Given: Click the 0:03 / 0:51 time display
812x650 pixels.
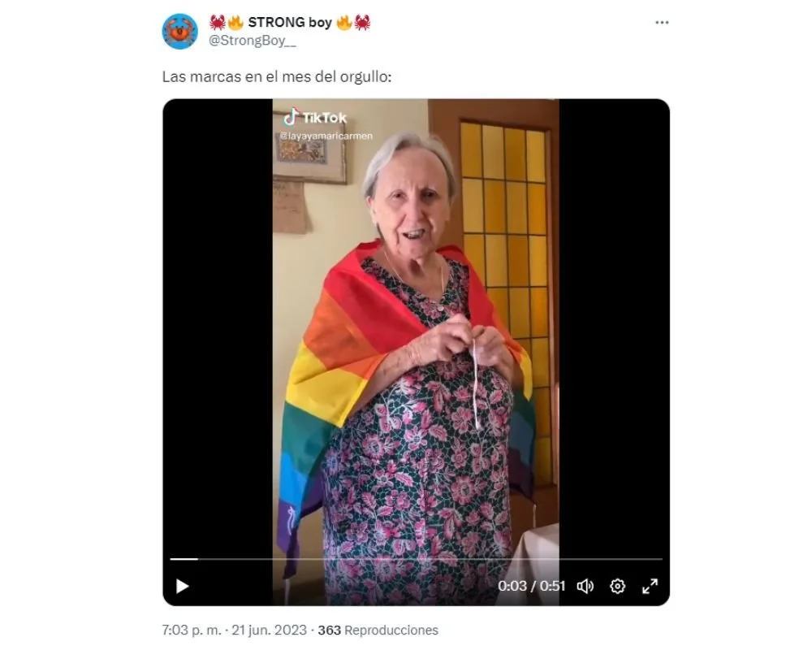Looking at the screenshot, I should tap(531, 587).
